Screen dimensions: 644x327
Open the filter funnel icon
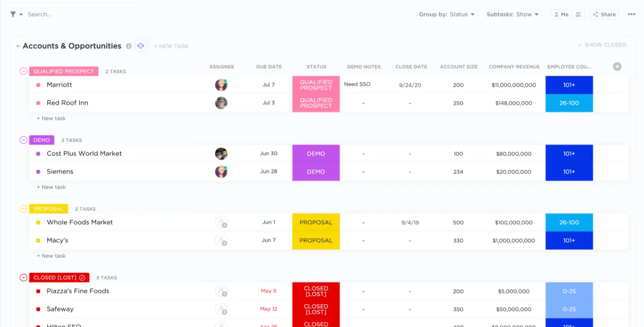13,15
